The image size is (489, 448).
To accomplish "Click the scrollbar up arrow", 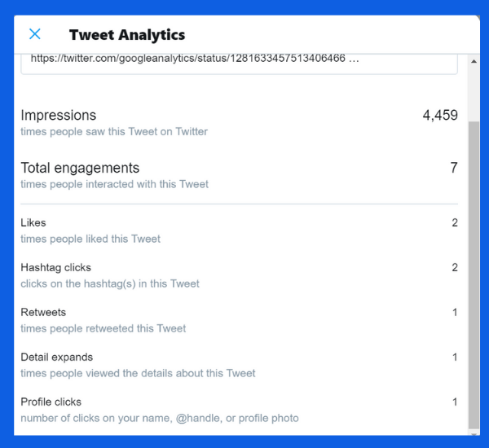I will point(474,62).
